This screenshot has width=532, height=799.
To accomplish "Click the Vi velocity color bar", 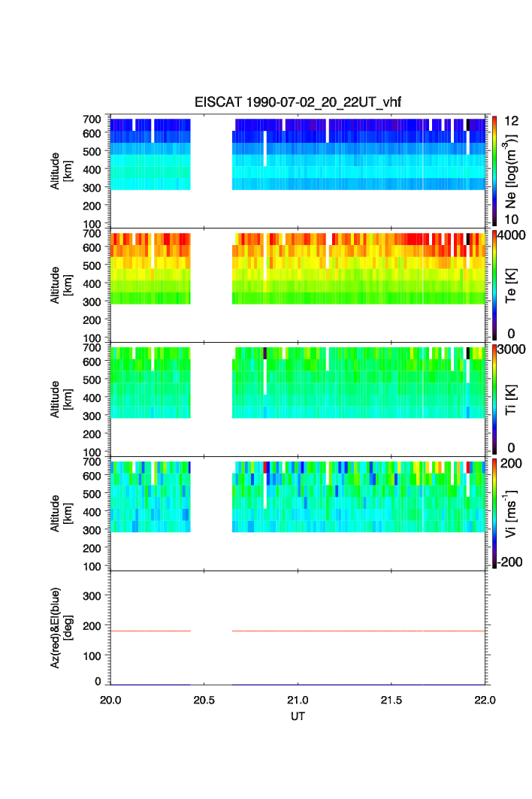I will (x=494, y=513).
